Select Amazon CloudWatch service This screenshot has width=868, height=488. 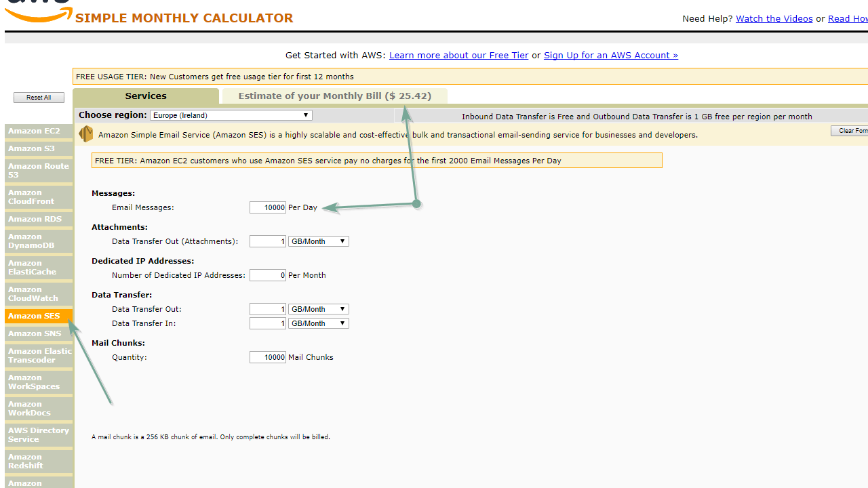tap(39, 294)
